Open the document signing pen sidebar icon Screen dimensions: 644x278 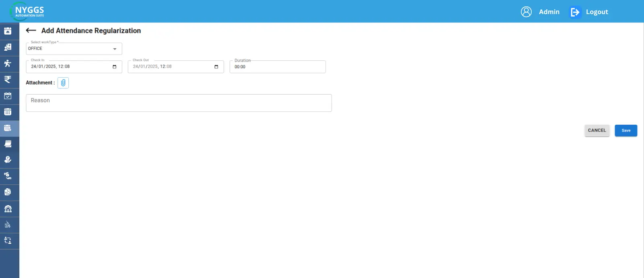(8, 224)
